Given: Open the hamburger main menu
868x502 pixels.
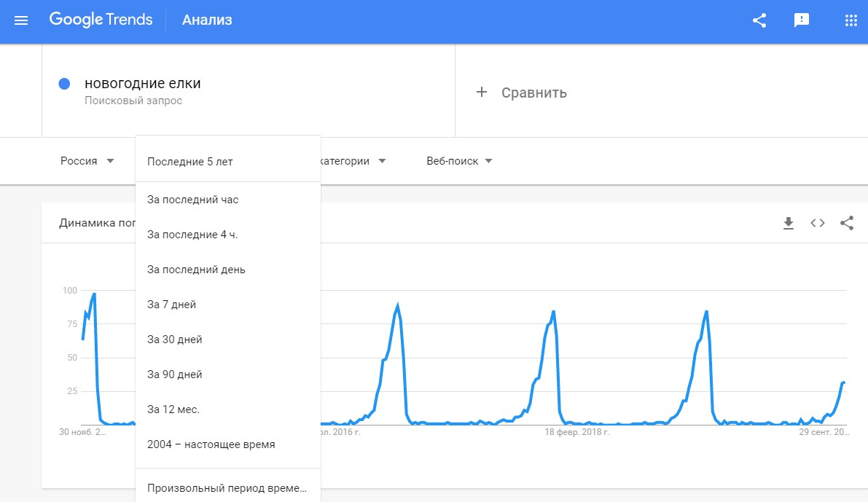Looking at the screenshot, I should tap(21, 20).
